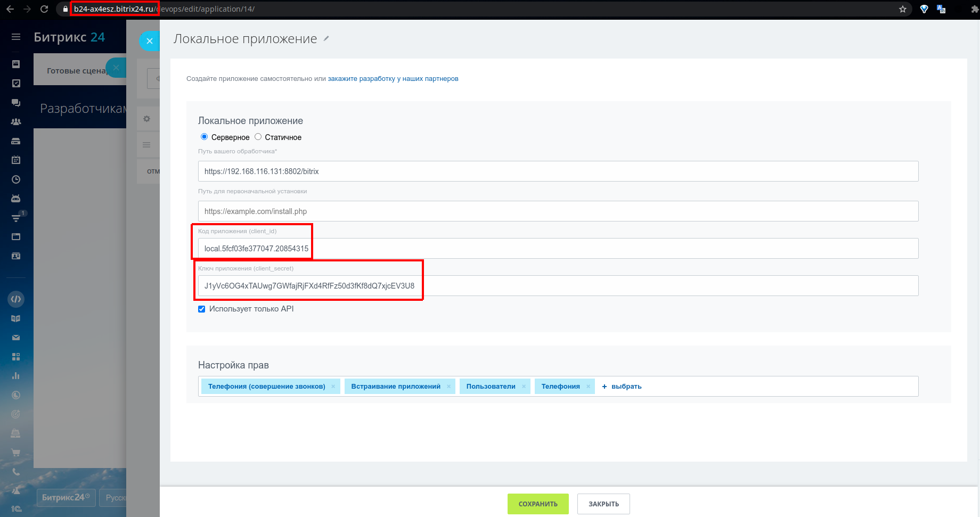Open the lab flask sidebar icon

tap(16, 490)
